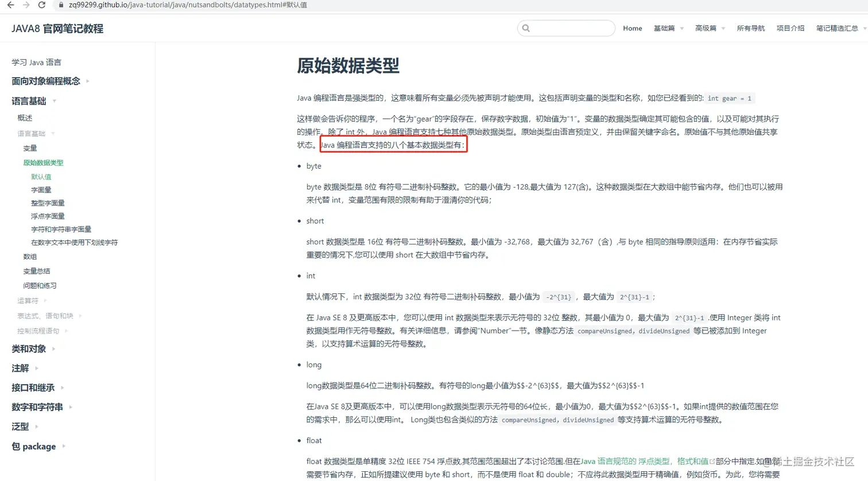
Task: Click the inline code '-2^{31}'
Action: pyautogui.click(x=559, y=297)
